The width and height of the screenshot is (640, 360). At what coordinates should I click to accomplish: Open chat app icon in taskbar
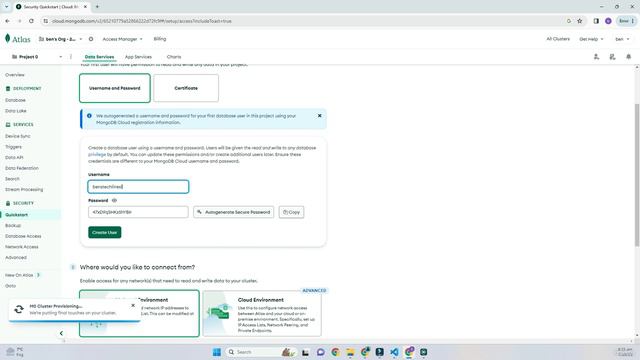(x=320, y=352)
